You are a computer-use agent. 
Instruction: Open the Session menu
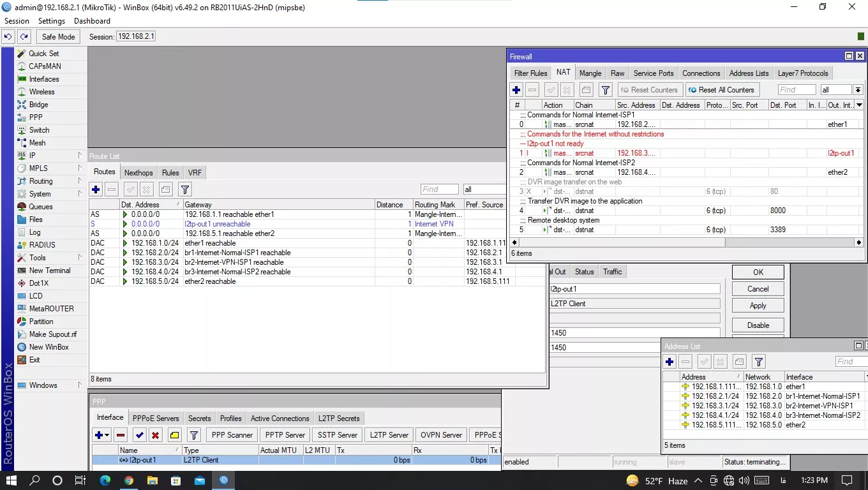tap(17, 21)
